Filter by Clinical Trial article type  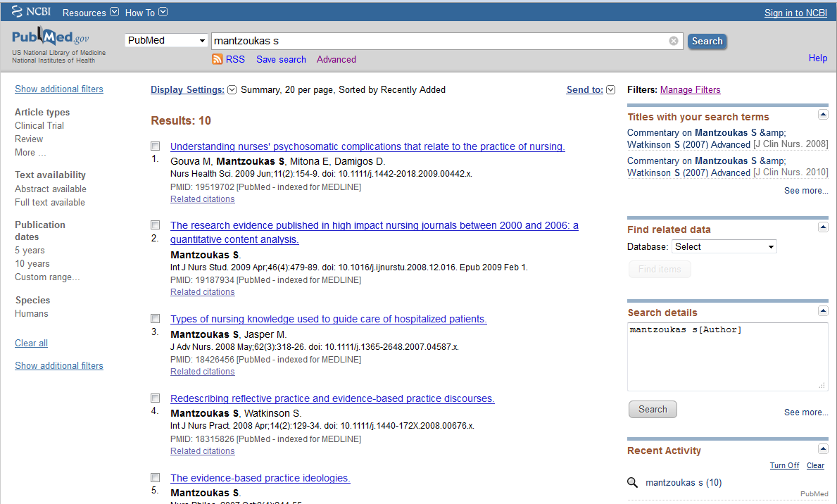(x=39, y=125)
